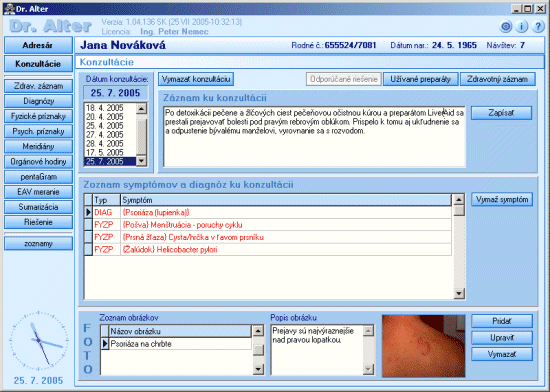Click description box scroll up arrow
This screenshot has width=550, height=392.
tap(368, 330)
